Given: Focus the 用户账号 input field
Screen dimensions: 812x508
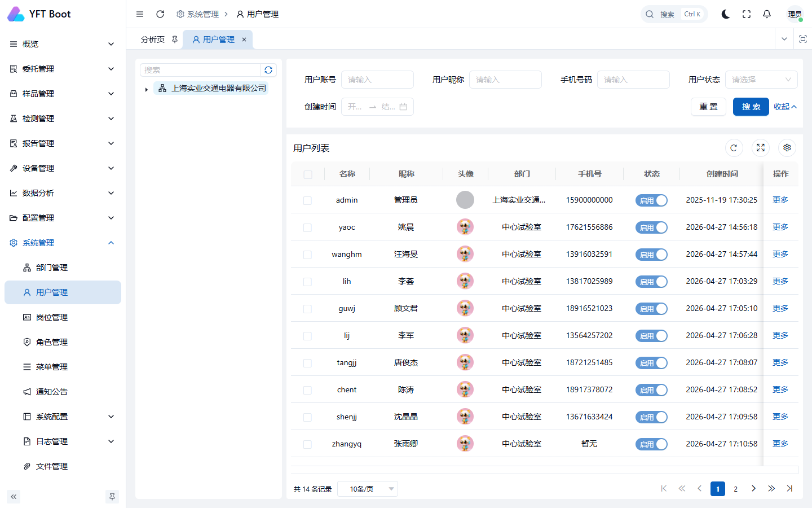Looking at the screenshot, I should point(377,80).
